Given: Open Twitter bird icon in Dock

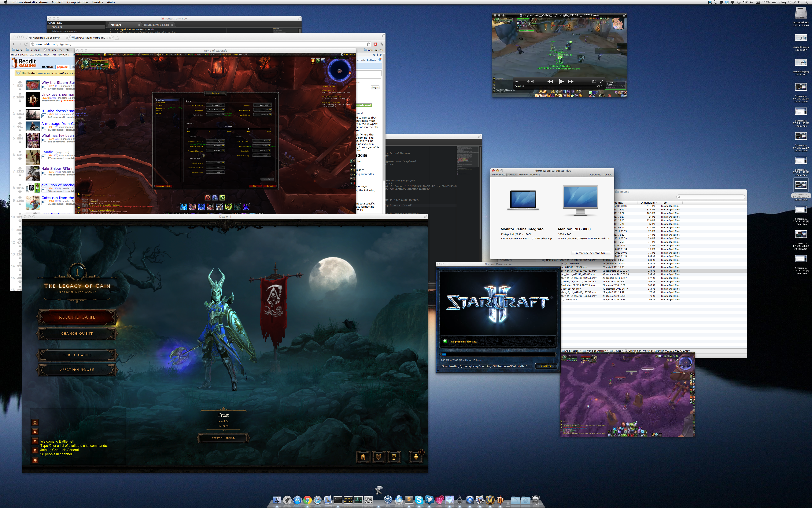Looking at the screenshot, I should tap(429, 500).
